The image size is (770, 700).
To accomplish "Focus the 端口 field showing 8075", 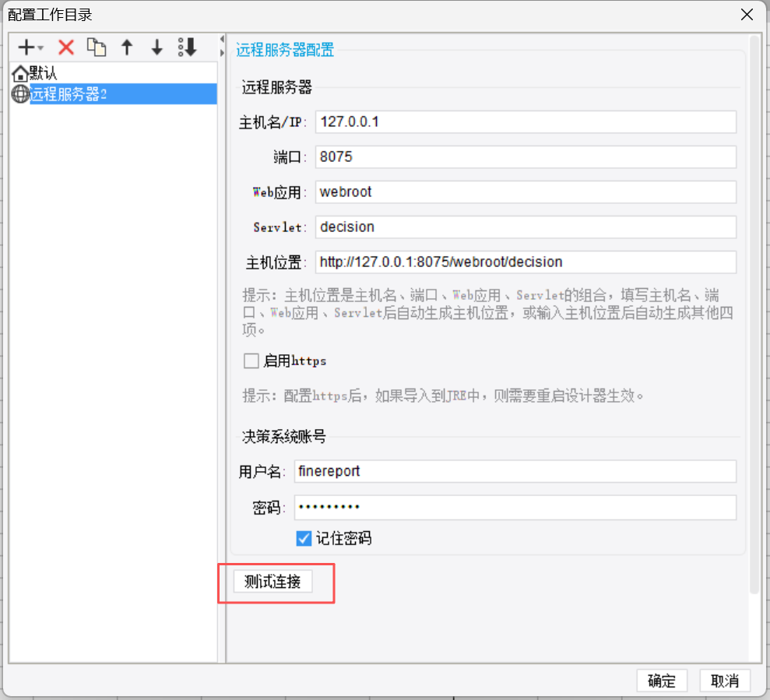I will pyautogui.click(x=526, y=157).
